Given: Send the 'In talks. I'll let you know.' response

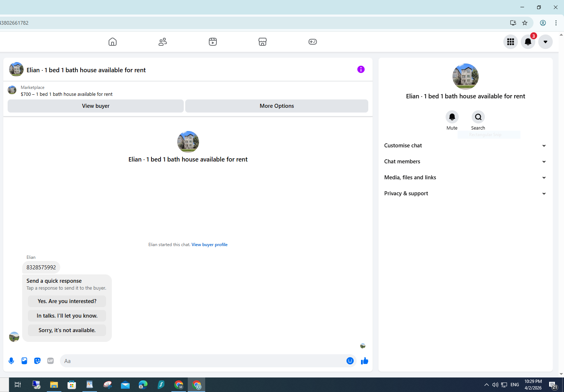Looking at the screenshot, I should (67, 316).
